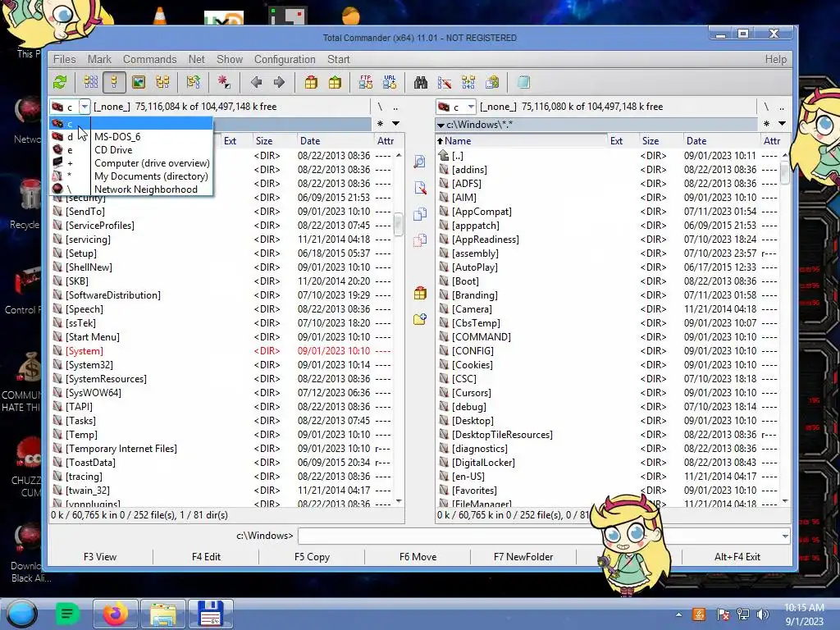Screen dimensions: 840x630
Task: Click the green Reread source refresh icon
Action: coord(60,83)
